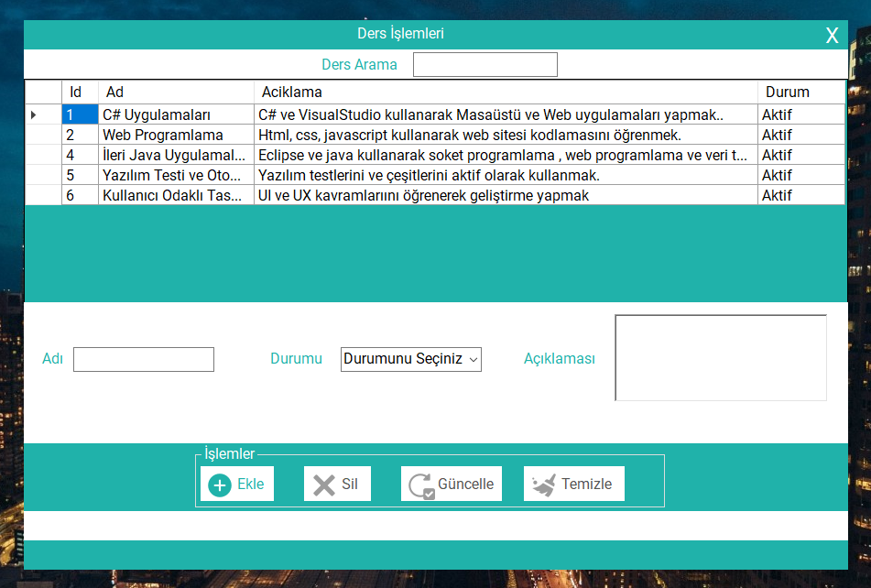Image resolution: width=871 pixels, height=588 pixels.
Task: Sort by the Aciklama column header
Action: pyautogui.click(x=506, y=93)
